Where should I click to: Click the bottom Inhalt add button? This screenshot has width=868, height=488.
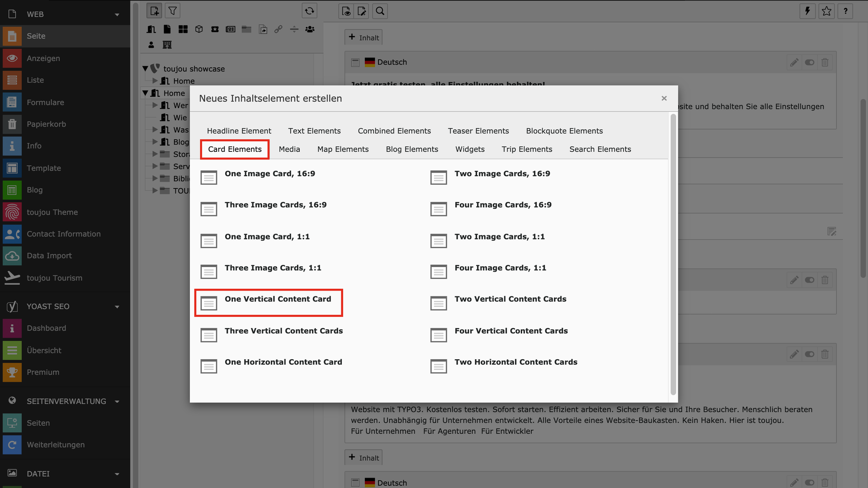363,458
